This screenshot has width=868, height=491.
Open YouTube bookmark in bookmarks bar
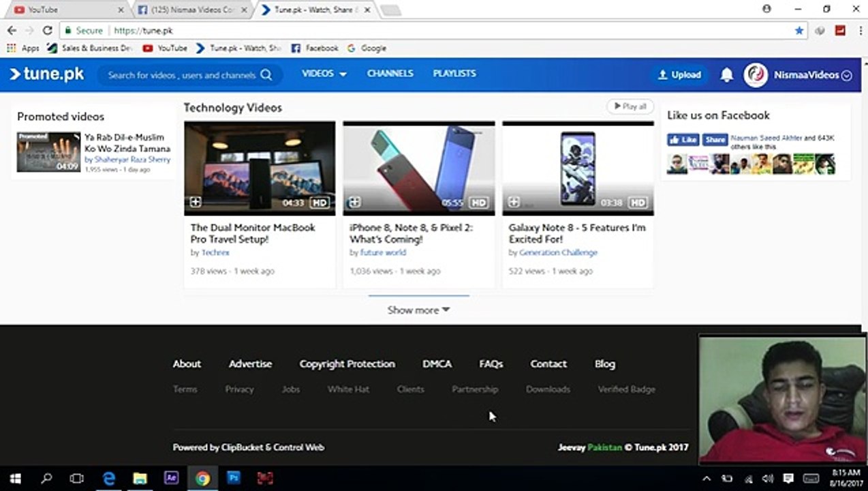tap(165, 48)
